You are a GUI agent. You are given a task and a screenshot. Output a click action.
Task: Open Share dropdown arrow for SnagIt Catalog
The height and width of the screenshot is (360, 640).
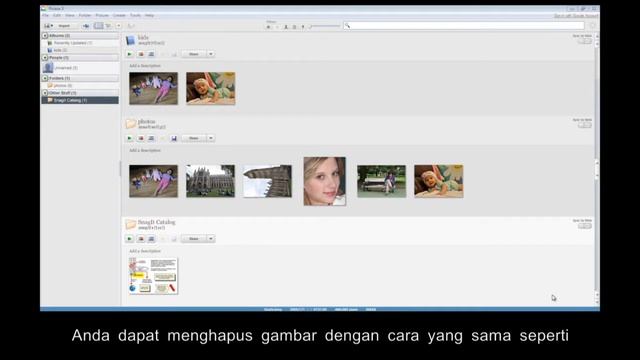click(211, 239)
